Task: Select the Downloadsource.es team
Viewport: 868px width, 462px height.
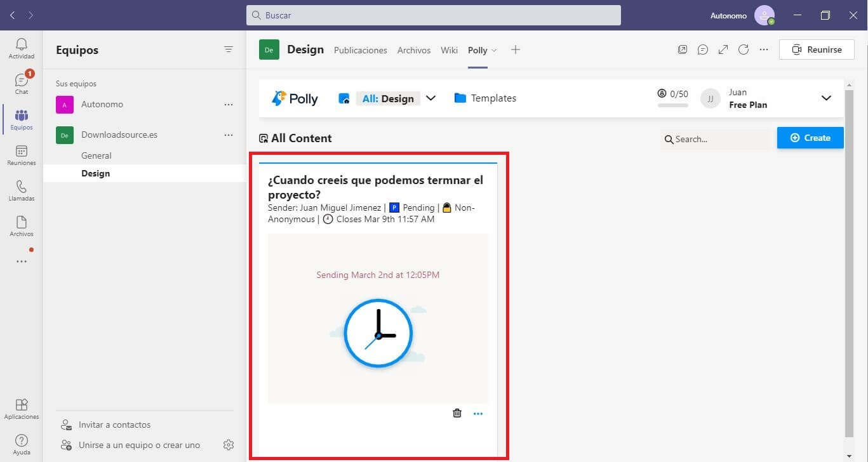Action: (x=144, y=135)
